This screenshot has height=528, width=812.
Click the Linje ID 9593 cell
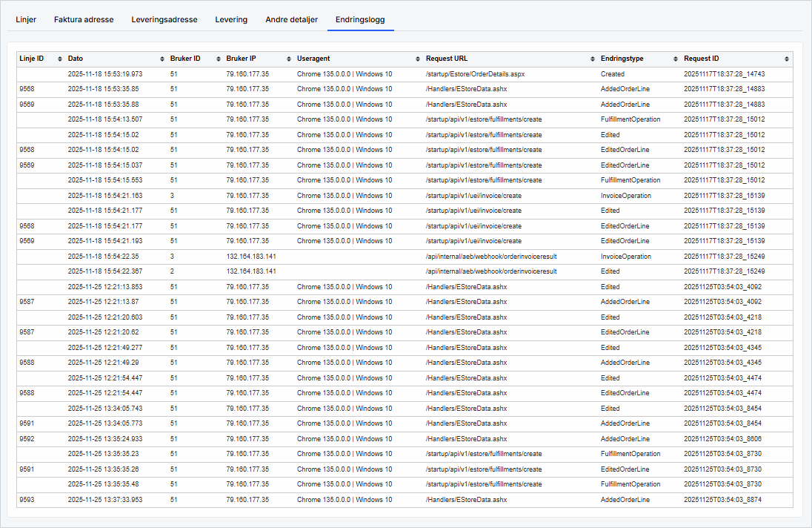(x=27, y=500)
